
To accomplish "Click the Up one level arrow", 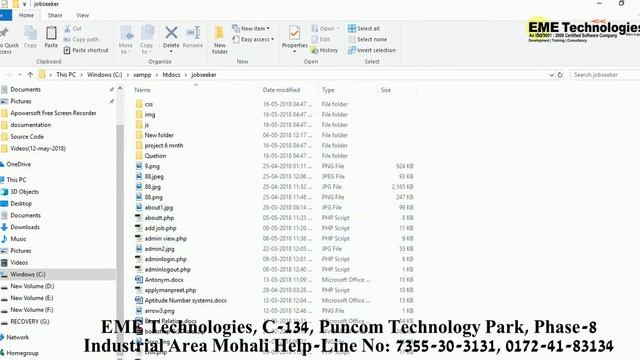I will (30, 75).
